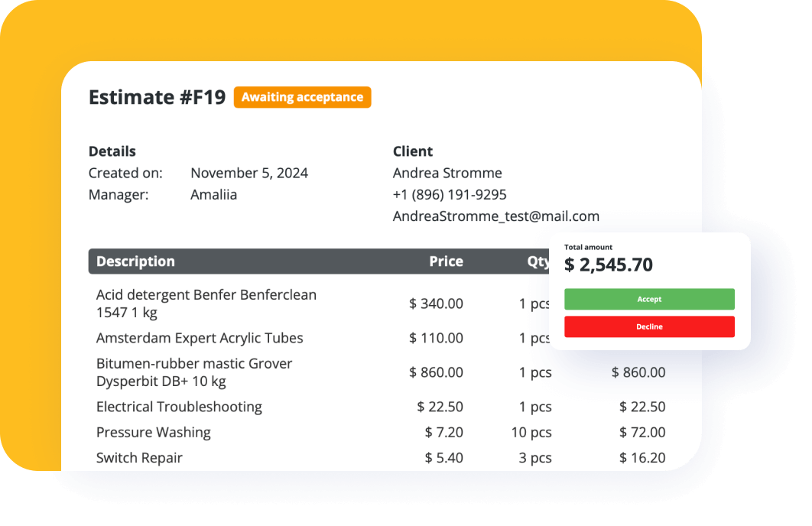Click the November 5, 2024 creation date
This screenshot has height=526, width=812.
(x=249, y=173)
